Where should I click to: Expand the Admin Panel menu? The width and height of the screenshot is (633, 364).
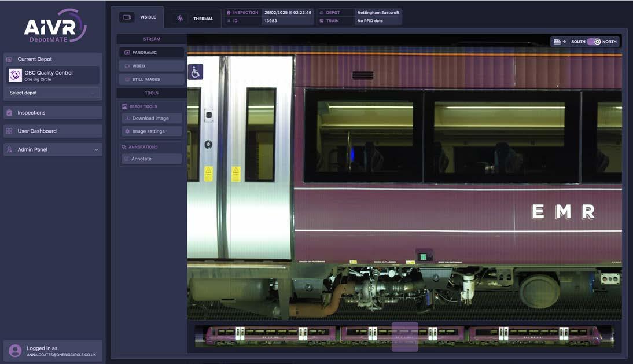coord(53,149)
